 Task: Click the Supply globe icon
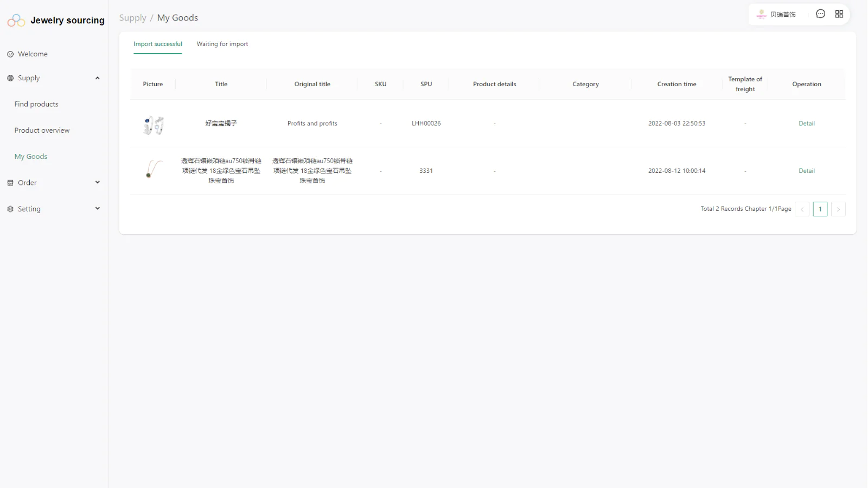click(10, 78)
